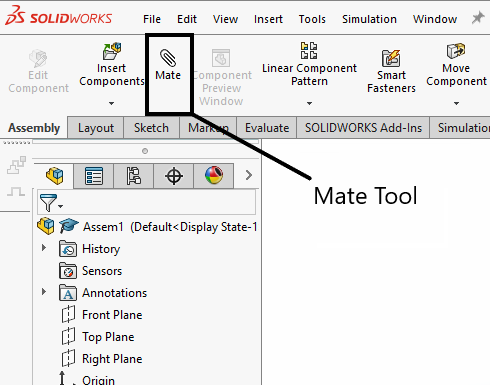This screenshot has width=490, height=385.
Task: Open the Edit menu
Action: click(187, 19)
